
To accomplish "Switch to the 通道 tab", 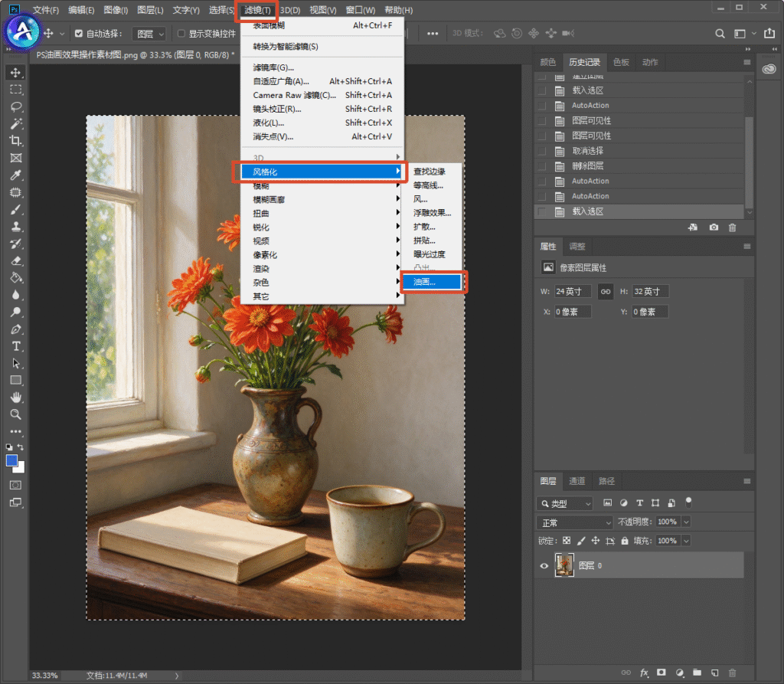I will [577, 481].
